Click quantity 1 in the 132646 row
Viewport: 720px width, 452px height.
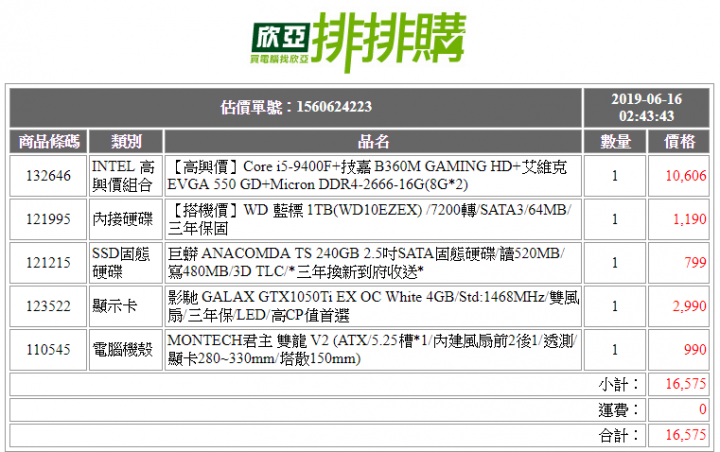pos(615,175)
